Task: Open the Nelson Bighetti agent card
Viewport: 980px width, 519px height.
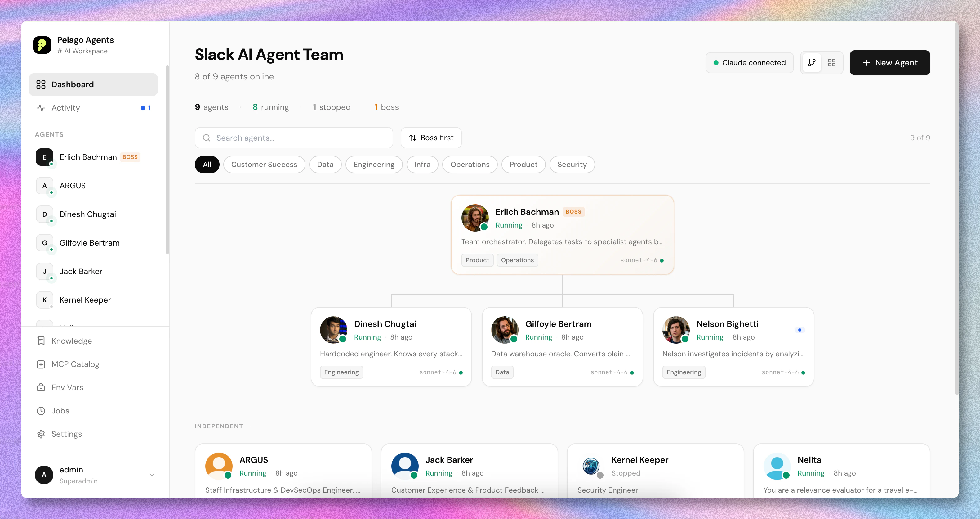Action: [x=733, y=347]
